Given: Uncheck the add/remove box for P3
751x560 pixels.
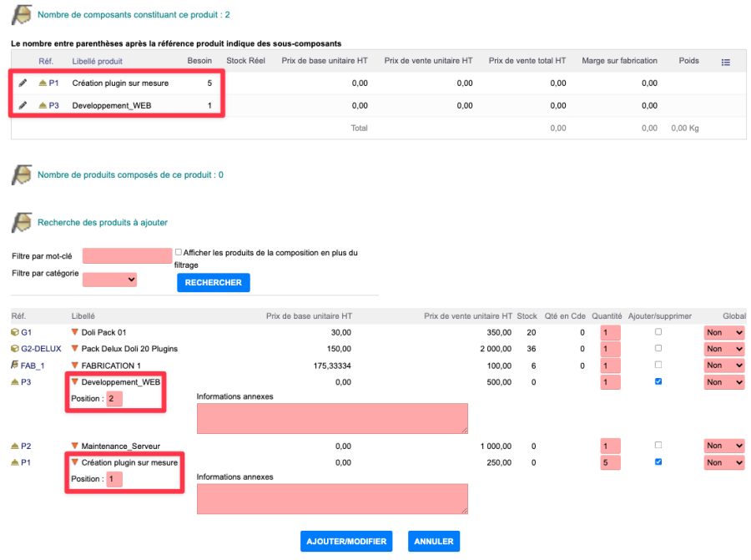Looking at the screenshot, I should click(x=659, y=382).
